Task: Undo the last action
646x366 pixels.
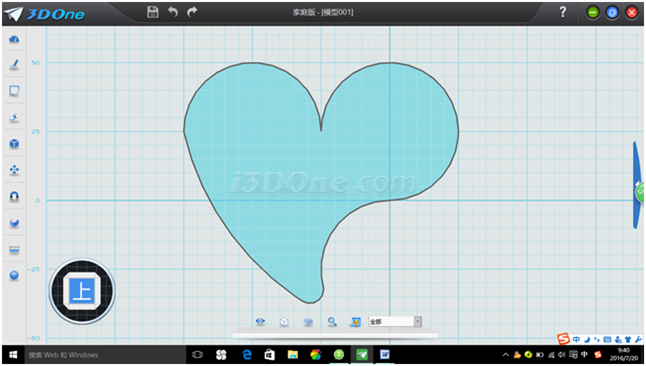Action: click(173, 12)
